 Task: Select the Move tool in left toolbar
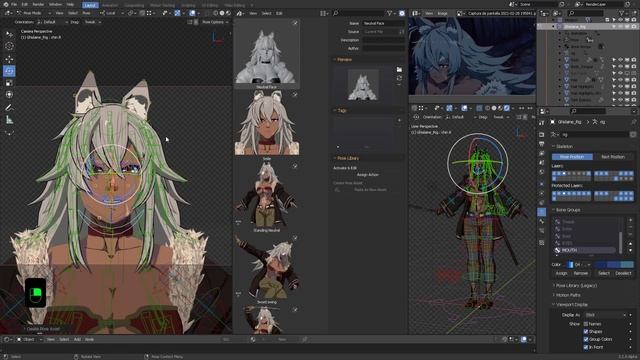coord(9,59)
